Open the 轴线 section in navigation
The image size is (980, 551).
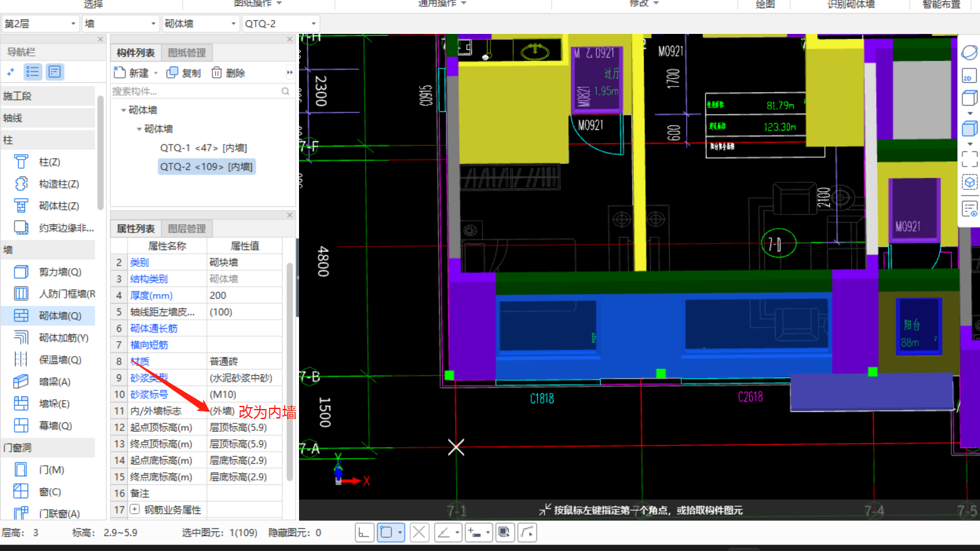pyautogui.click(x=48, y=118)
